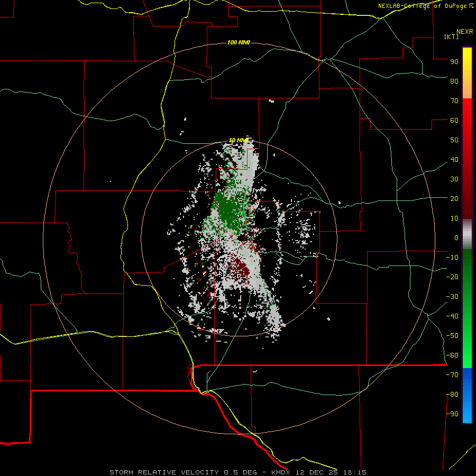The height and width of the screenshot is (476, 476).
Task: Click the -70 scale value
Action: click(x=452, y=375)
